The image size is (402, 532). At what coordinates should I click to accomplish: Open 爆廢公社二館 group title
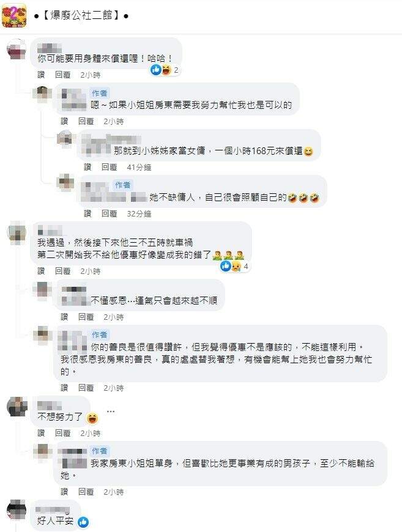coord(81,16)
